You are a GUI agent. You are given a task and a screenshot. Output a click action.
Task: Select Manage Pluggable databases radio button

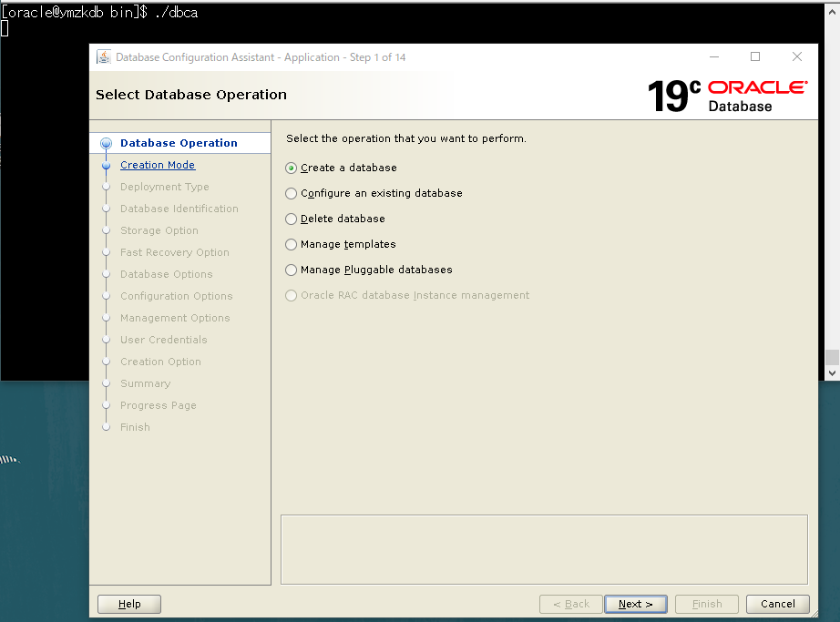coord(291,270)
